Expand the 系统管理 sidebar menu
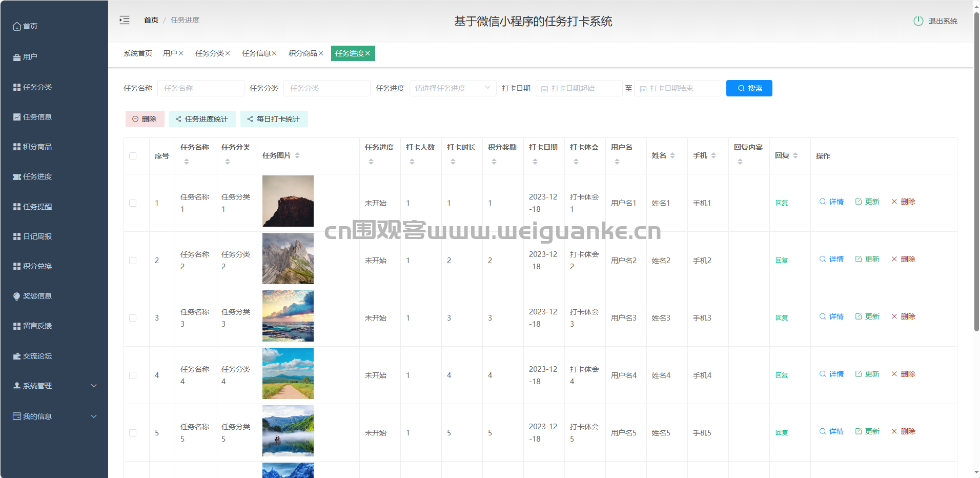The width and height of the screenshot is (980, 478). coord(54,386)
